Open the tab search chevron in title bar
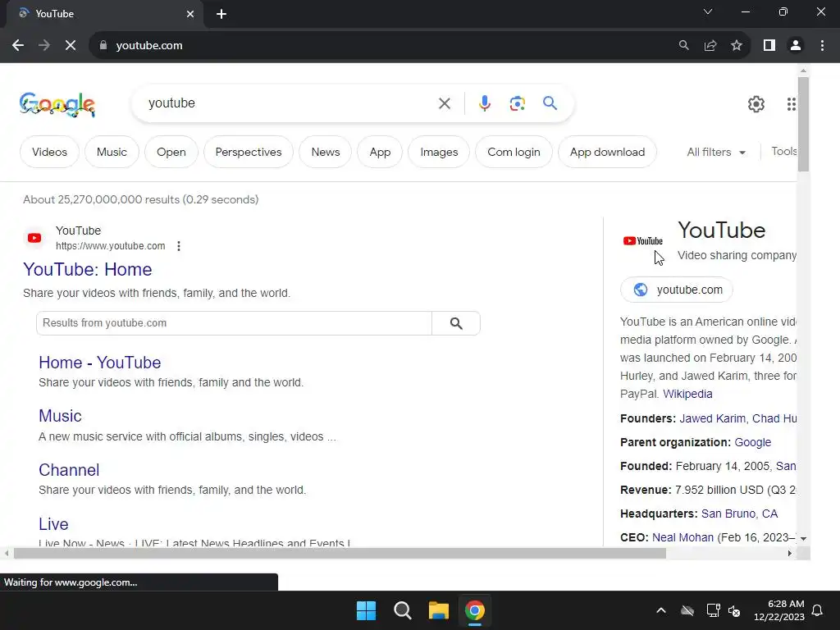The width and height of the screenshot is (840, 630). (708, 11)
